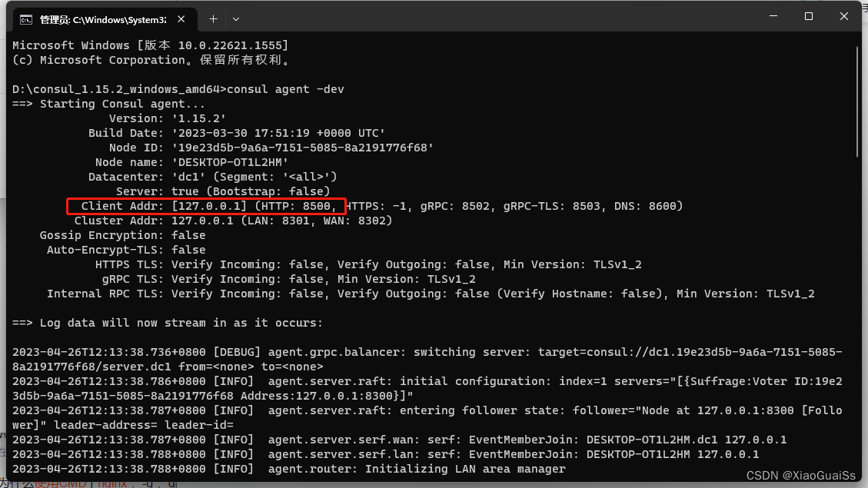Open a new terminal tab with the plus icon
The width and height of the screenshot is (868, 488).
(213, 18)
